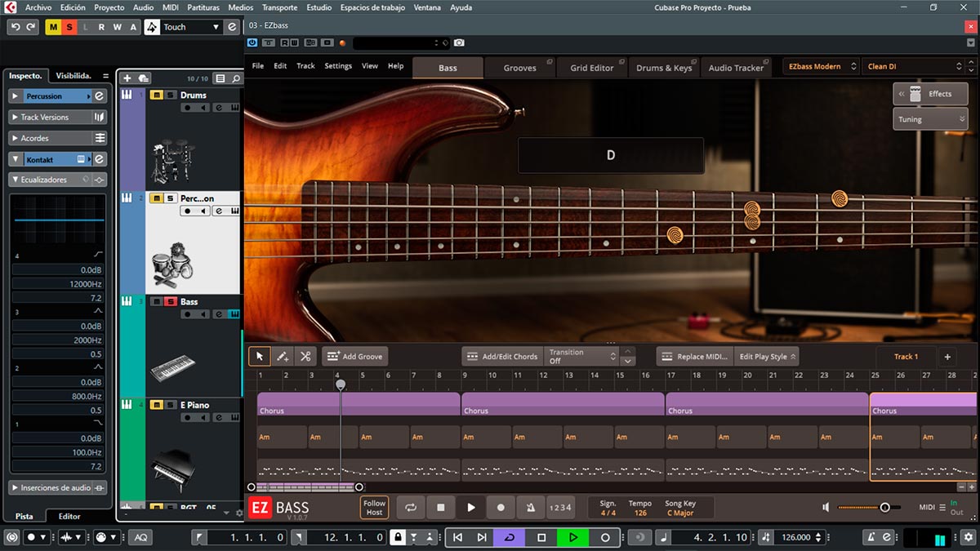Screen dimensions: 980x551
Task: Open the Audio Tracker tab
Action: click(736, 68)
